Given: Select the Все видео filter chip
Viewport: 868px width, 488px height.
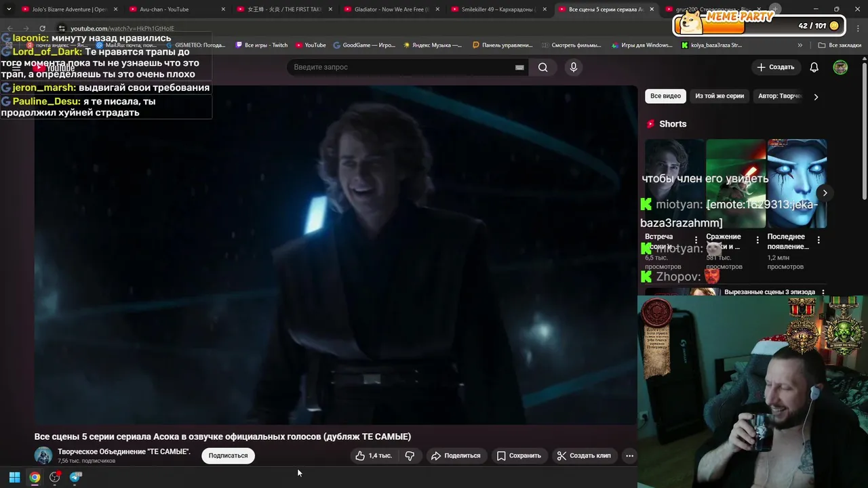Looking at the screenshot, I should (x=665, y=96).
